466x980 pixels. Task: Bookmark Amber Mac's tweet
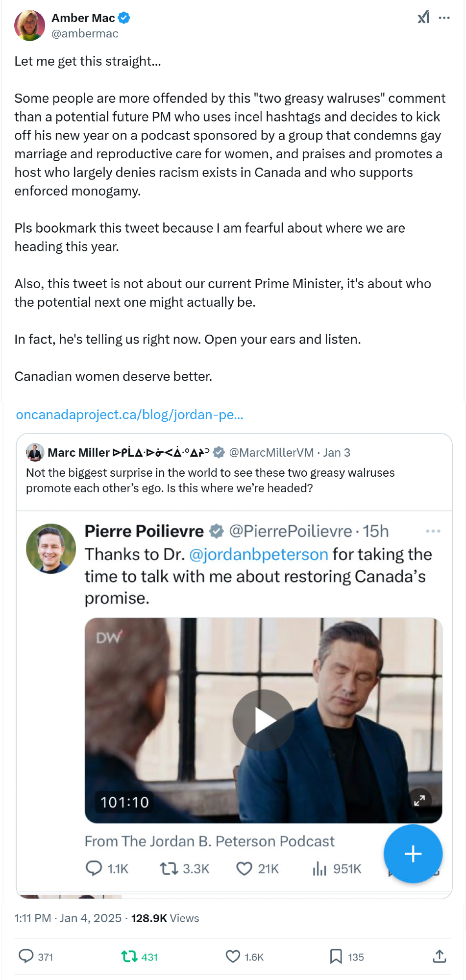pos(336,956)
